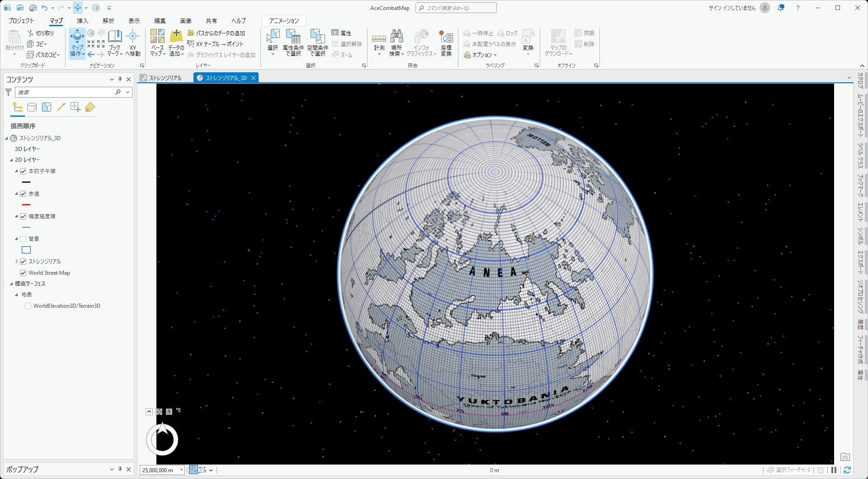Open the map scale dropdown
Image resolution: width=868 pixels, height=479 pixels.
pyautogui.click(x=181, y=470)
